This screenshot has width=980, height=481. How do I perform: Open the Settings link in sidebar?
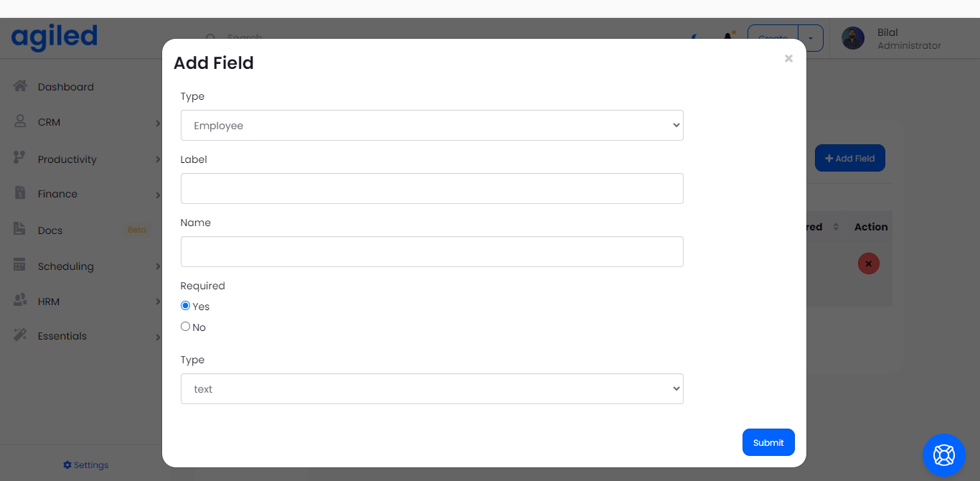[86, 465]
